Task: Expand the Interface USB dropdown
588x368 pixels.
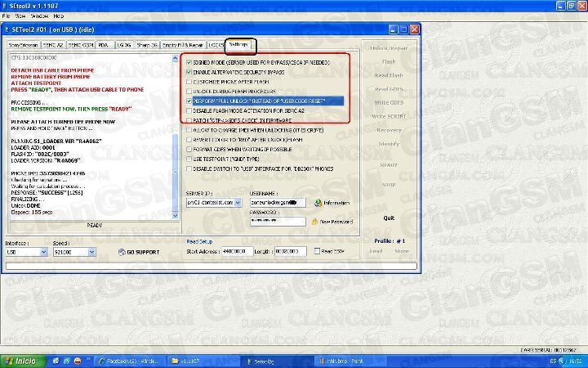Action: (44, 252)
